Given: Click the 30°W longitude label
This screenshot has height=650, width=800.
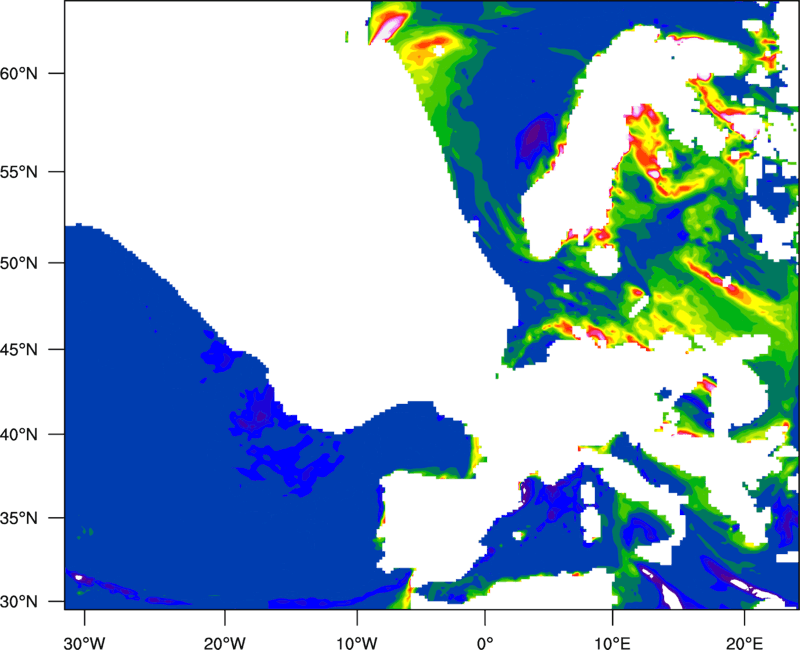Looking at the screenshot, I should pos(85,643).
